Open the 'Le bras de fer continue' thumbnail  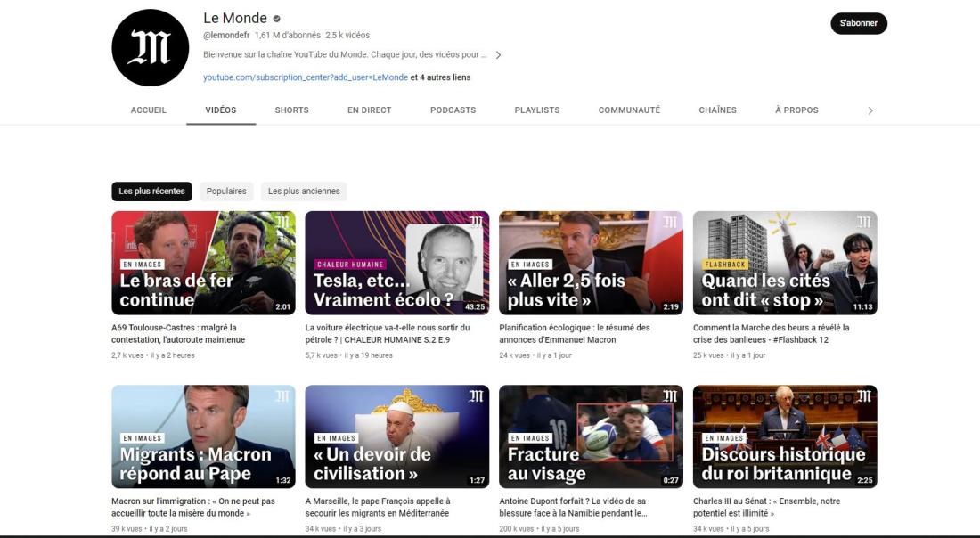tap(203, 263)
